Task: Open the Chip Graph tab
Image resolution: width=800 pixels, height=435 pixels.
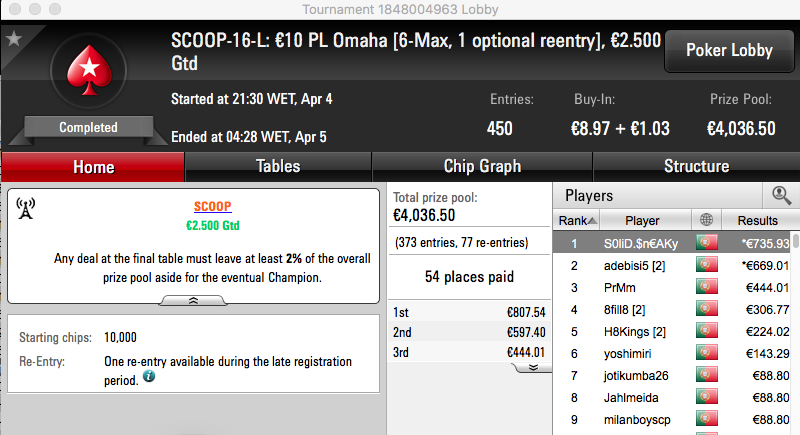Action: pos(482,166)
